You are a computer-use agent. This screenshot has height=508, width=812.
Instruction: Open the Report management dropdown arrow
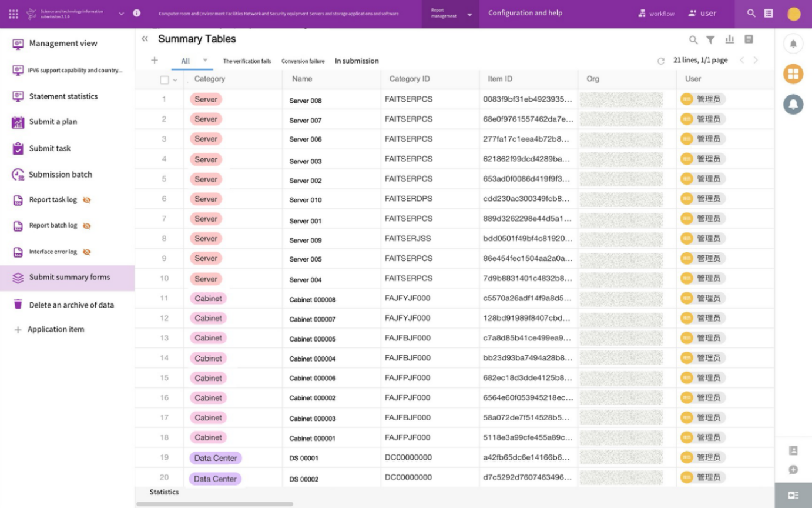469,14
